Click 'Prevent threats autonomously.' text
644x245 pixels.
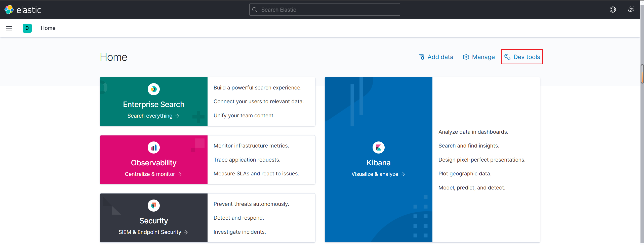pyautogui.click(x=251, y=204)
